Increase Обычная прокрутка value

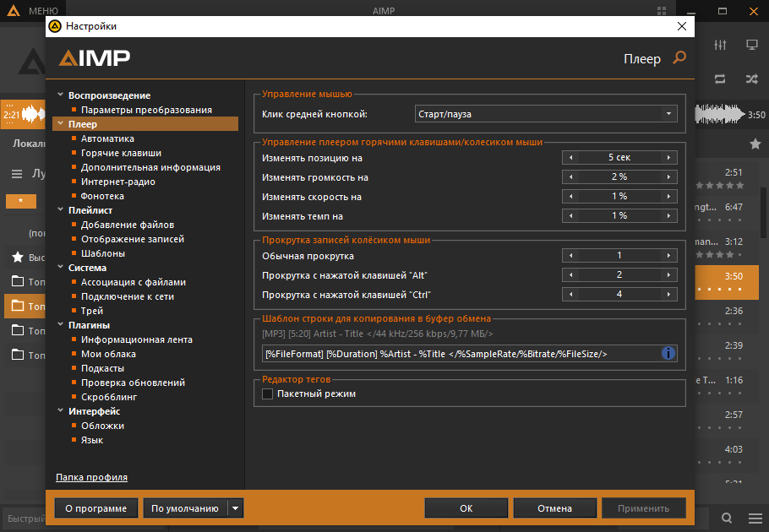coord(668,255)
